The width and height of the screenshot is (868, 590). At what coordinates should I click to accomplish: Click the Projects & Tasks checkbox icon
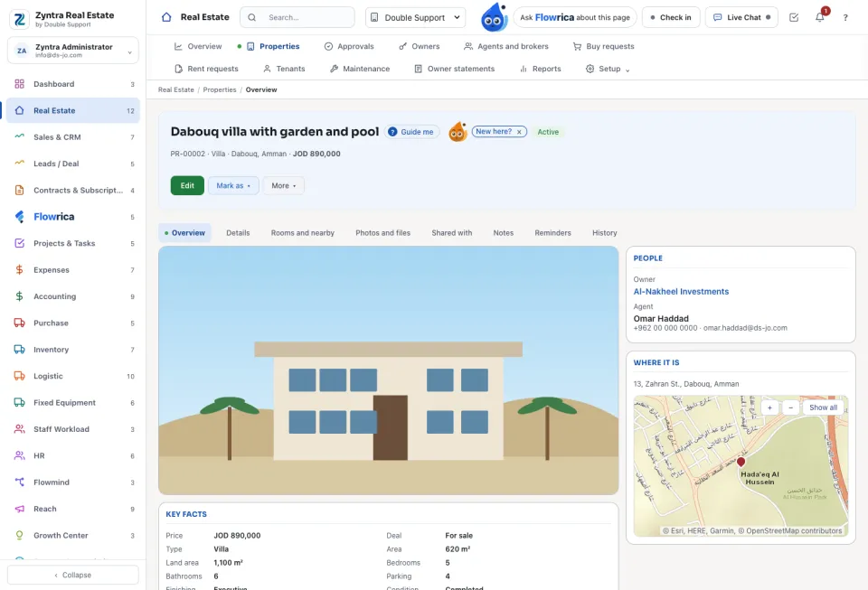coord(19,243)
